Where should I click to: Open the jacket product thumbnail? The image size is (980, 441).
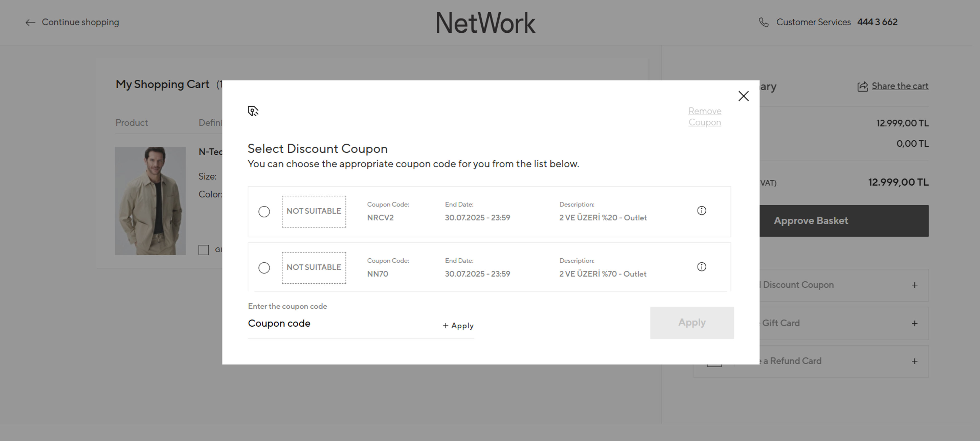150,201
